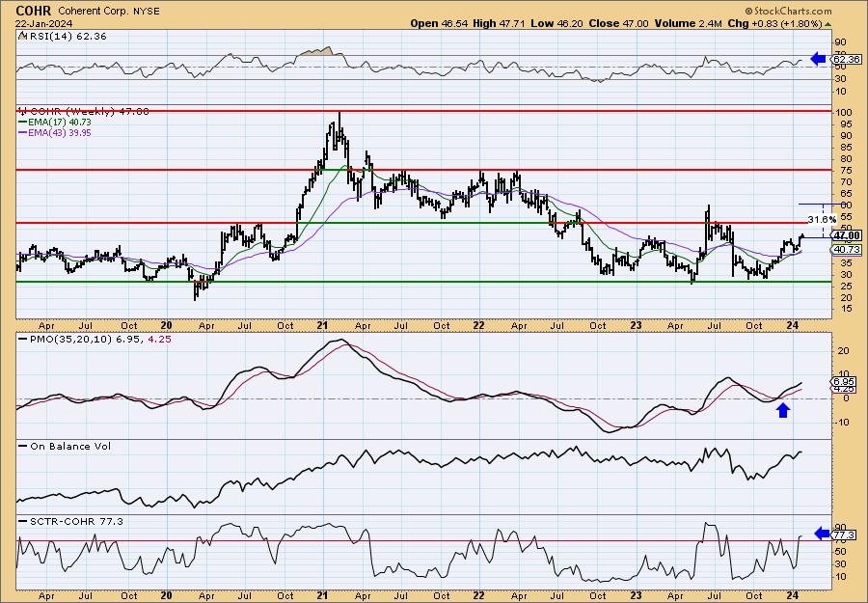Click the SCTR-COHR 77.3 panel label
The height and width of the screenshot is (603, 868).
70,521
